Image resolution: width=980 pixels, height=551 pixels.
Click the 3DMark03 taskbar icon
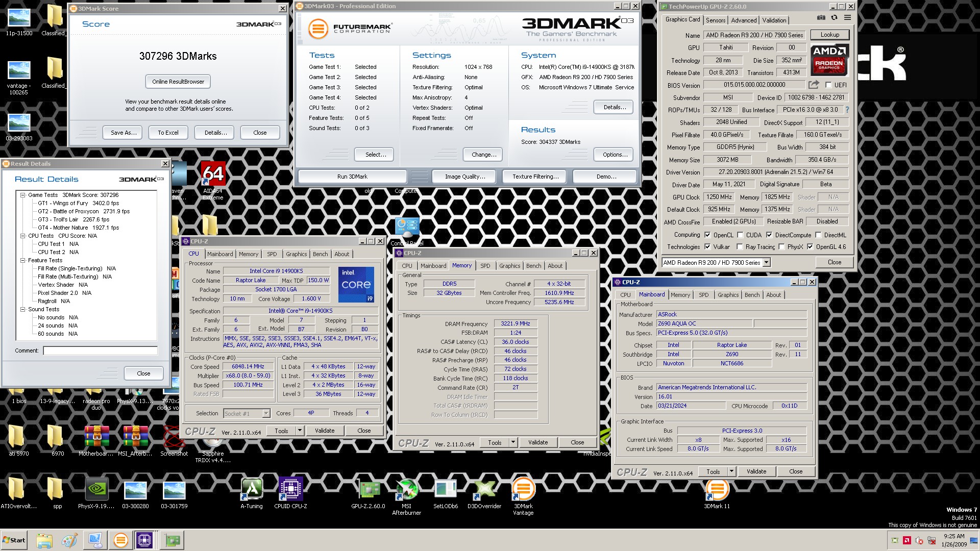pyautogui.click(x=121, y=540)
